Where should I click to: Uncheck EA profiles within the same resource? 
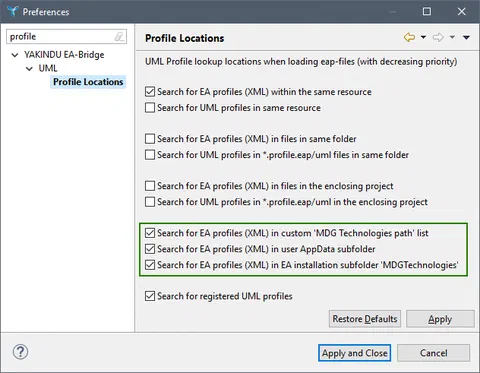[x=150, y=92]
